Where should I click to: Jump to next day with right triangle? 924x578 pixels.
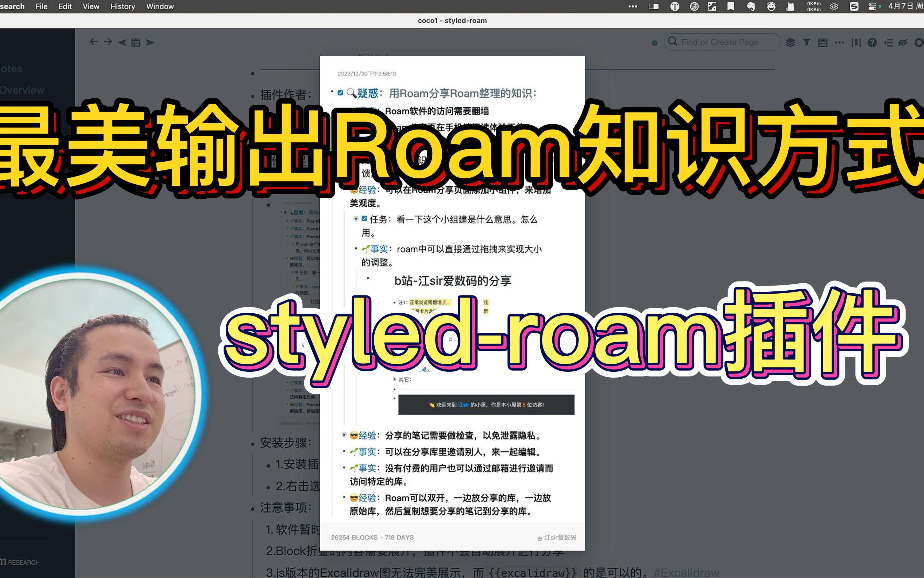150,43
